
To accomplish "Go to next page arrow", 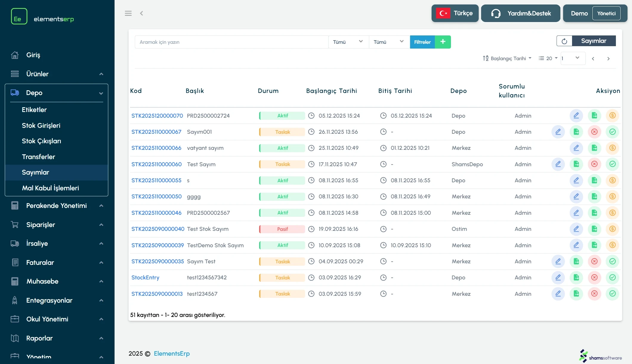I will click(x=608, y=59).
